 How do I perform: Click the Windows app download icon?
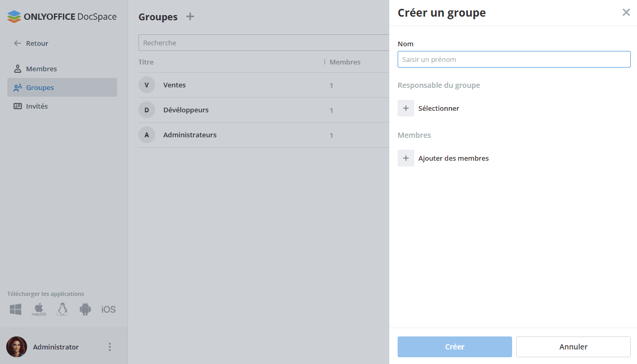pyautogui.click(x=15, y=309)
